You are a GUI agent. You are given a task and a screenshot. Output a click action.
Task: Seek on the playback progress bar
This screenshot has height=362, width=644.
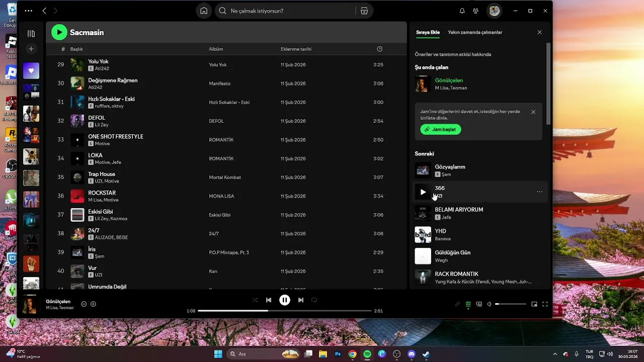(284, 311)
